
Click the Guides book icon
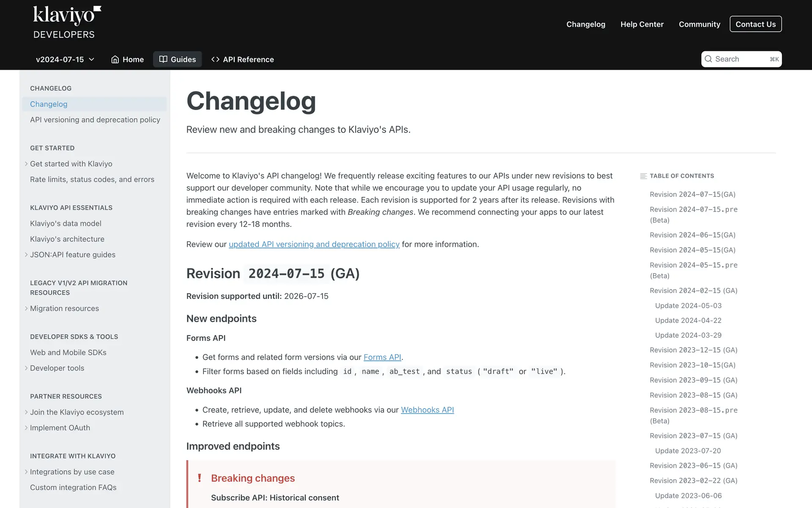(163, 60)
